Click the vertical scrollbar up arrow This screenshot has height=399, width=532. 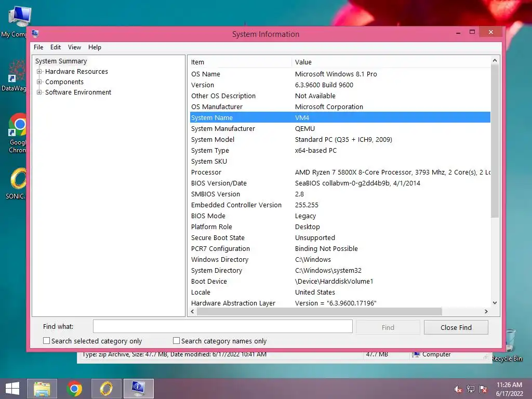pos(495,60)
